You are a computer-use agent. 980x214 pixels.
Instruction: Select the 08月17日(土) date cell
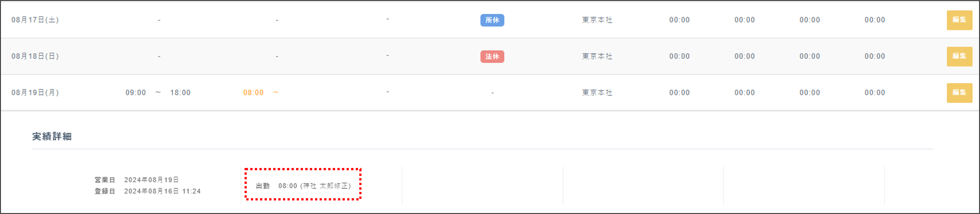point(35,20)
